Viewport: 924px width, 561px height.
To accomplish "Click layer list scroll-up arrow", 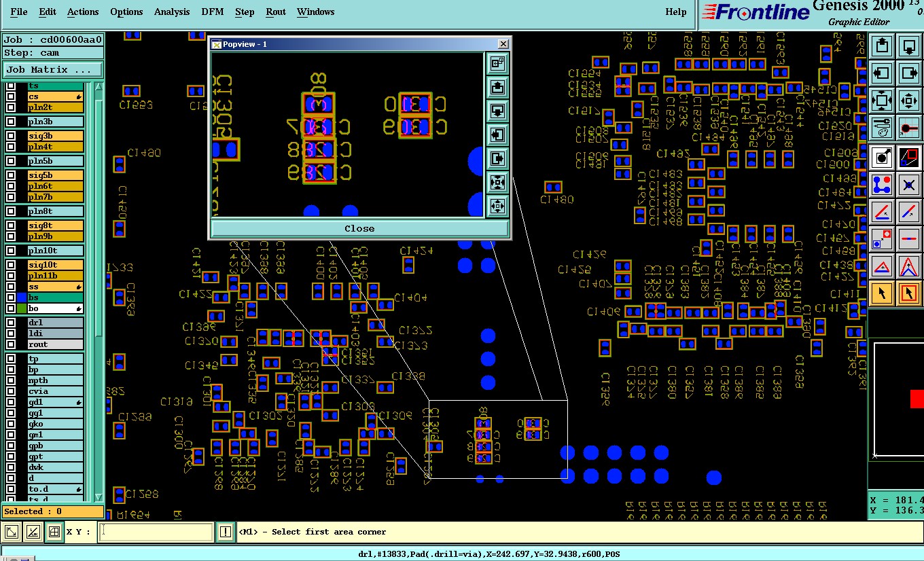I will pyautogui.click(x=99, y=87).
